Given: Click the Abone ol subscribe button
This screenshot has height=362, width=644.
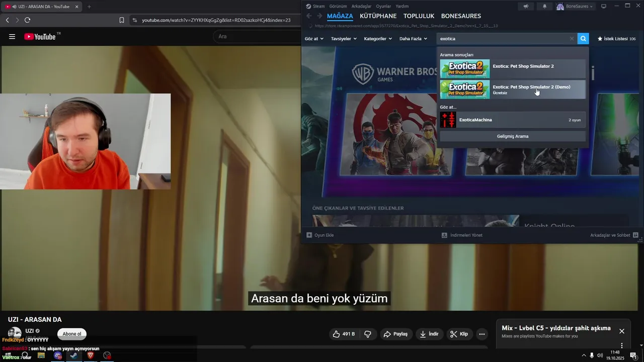Looking at the screenshot, I should [72, 334].
